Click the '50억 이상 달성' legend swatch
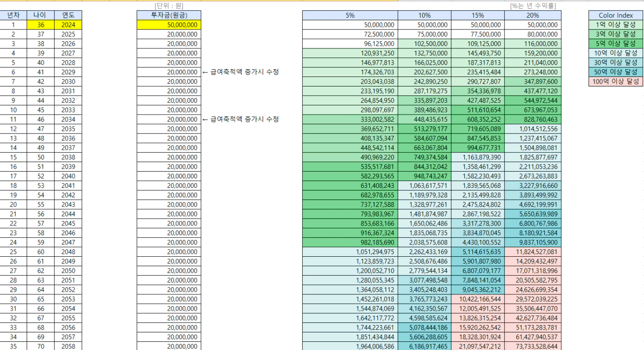The width and height of the screenshot is (644, 350). click(x=615, y=72)
